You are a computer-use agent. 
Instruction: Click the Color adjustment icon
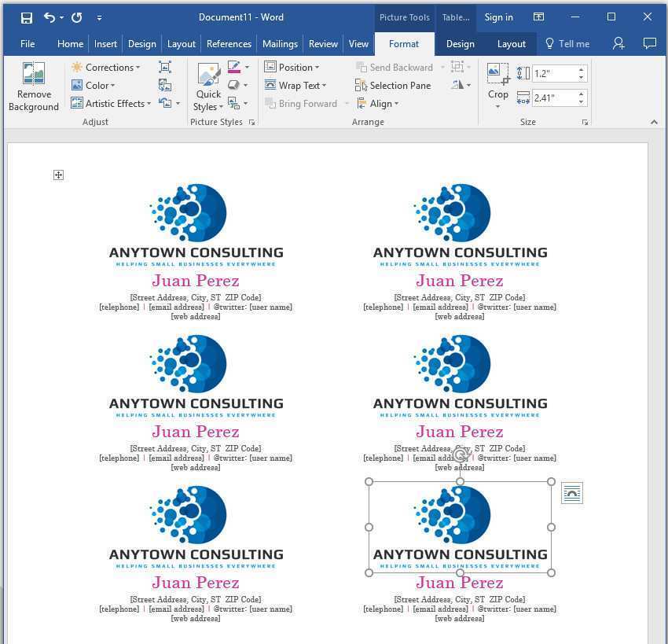pyautogui.click(x=78, y=85)
